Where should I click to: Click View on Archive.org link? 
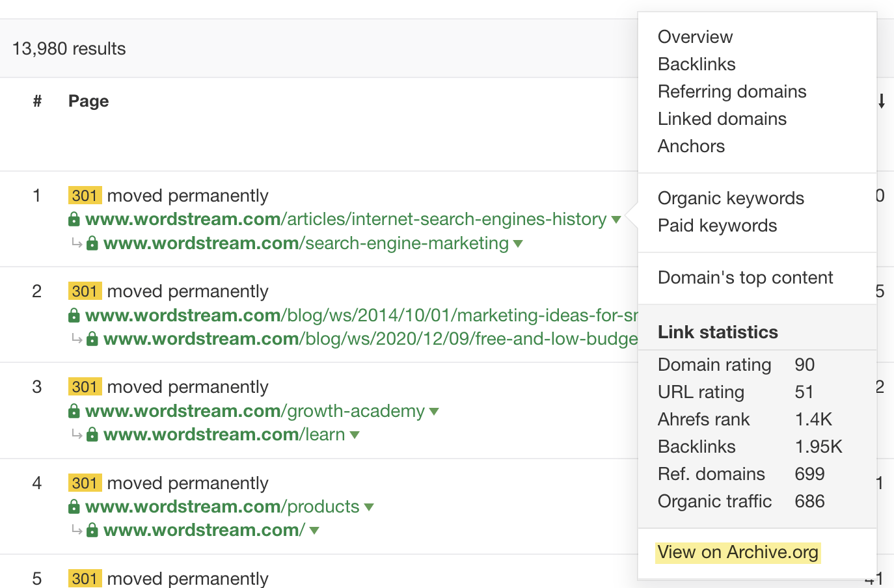pos(738,552)
